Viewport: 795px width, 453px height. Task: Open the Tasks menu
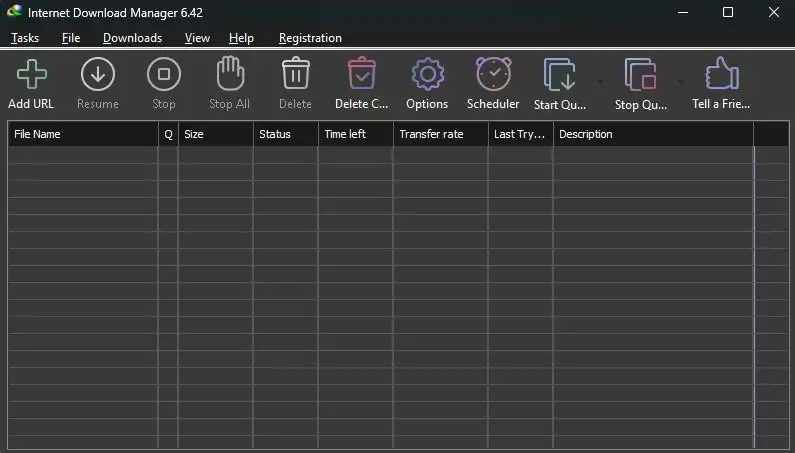[25, 38]
